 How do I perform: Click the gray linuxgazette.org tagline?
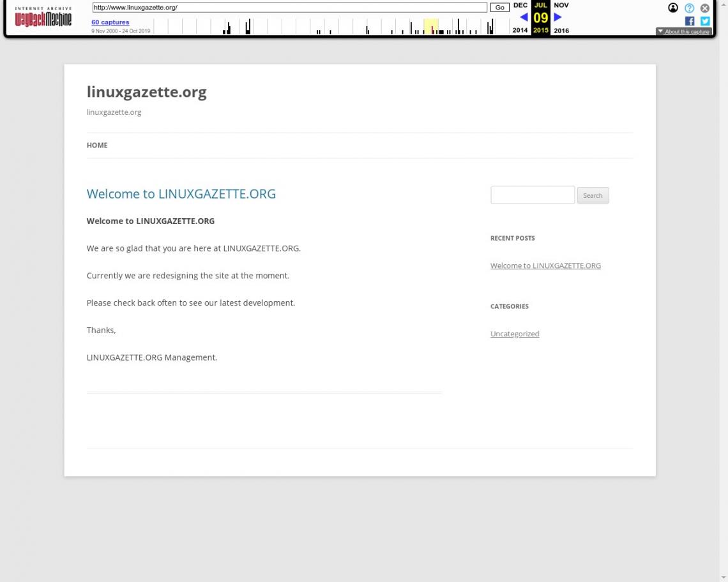[114, 112]
